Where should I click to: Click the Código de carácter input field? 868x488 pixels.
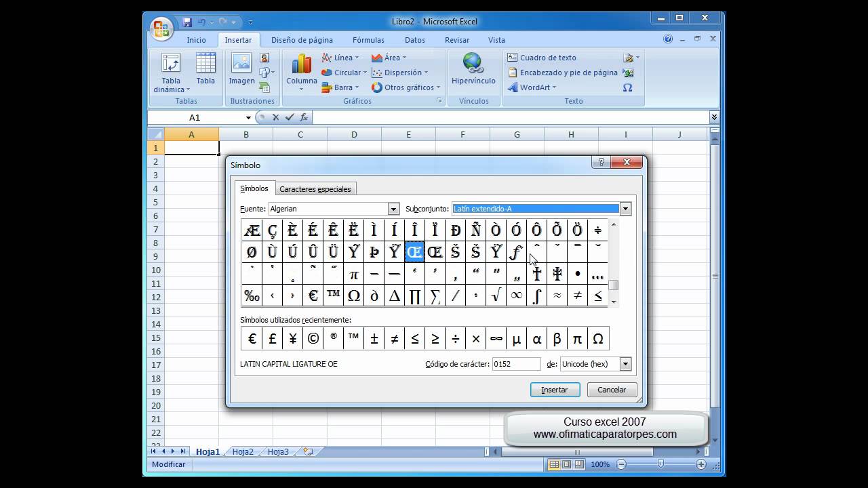click(517, 364)
